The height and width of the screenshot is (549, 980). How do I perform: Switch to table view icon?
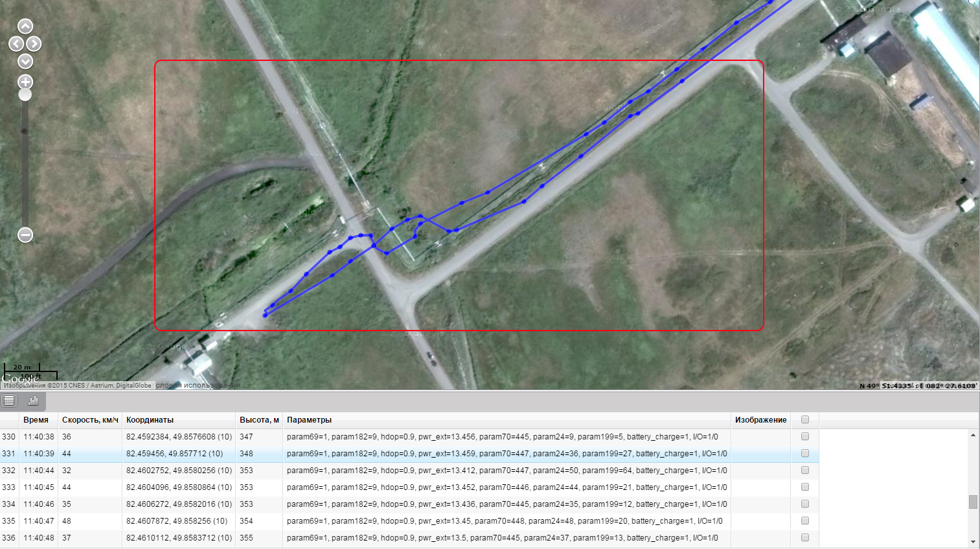(9, 401)
